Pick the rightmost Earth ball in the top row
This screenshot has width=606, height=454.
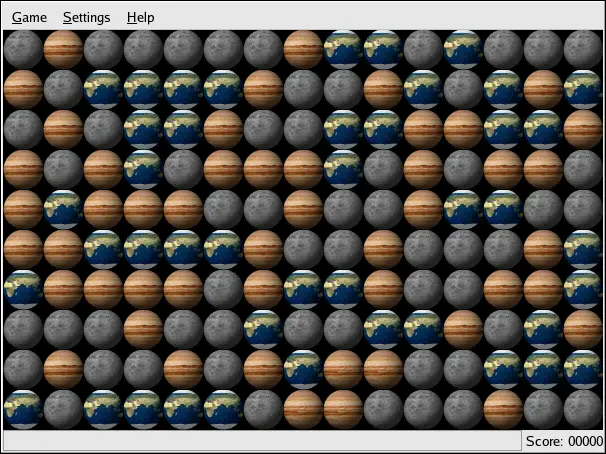tap(463, 49)
